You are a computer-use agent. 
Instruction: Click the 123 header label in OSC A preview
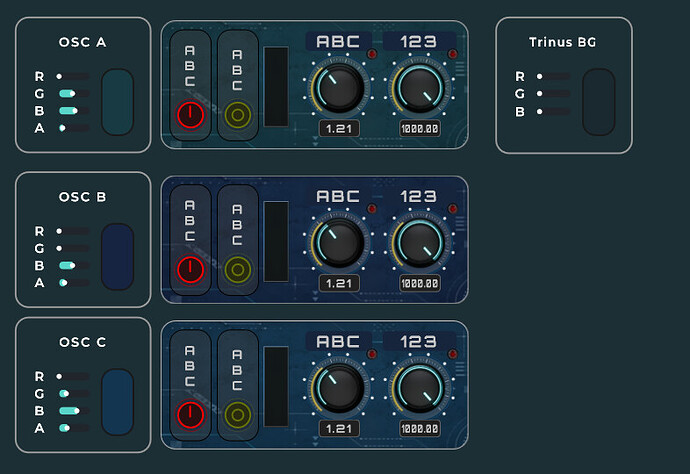418,41
